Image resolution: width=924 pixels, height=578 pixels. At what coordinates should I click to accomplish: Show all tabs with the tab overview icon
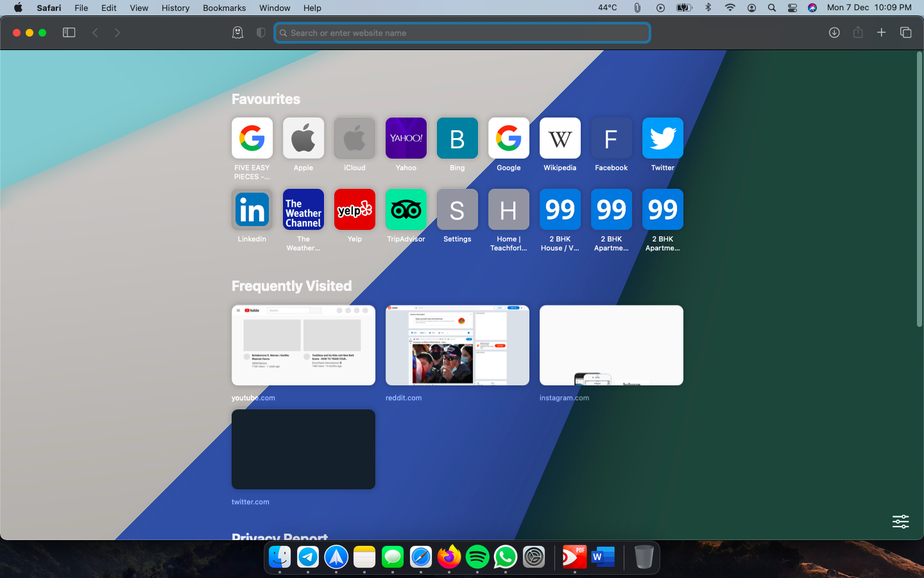click(x=905, y=32)
